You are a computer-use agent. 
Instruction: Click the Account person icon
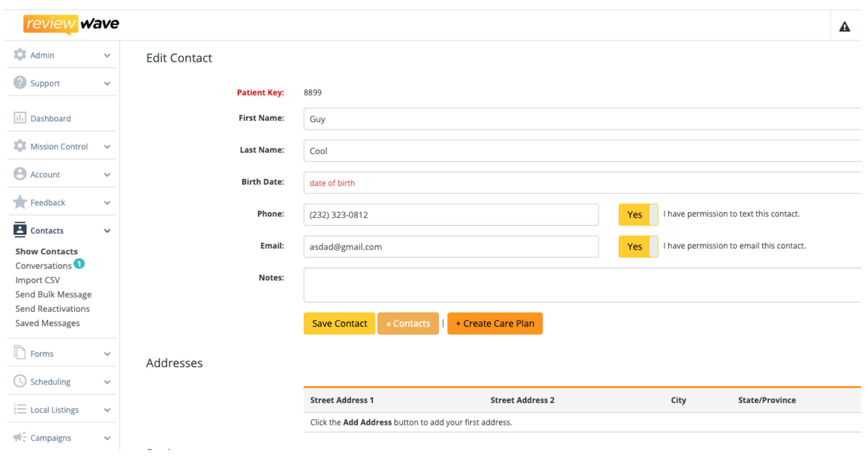tap(20, 174)
